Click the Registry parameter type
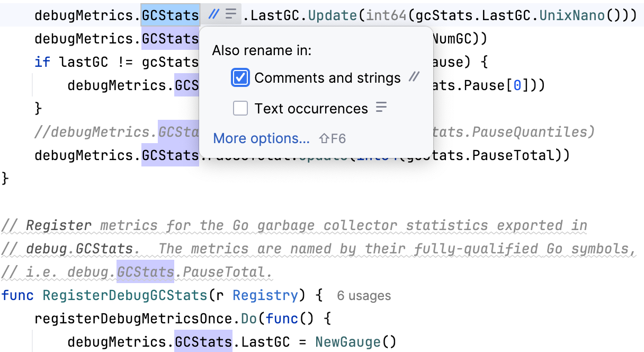Image resolution: width=644 pixels, height=352 pixels. (x=265, y=296)
